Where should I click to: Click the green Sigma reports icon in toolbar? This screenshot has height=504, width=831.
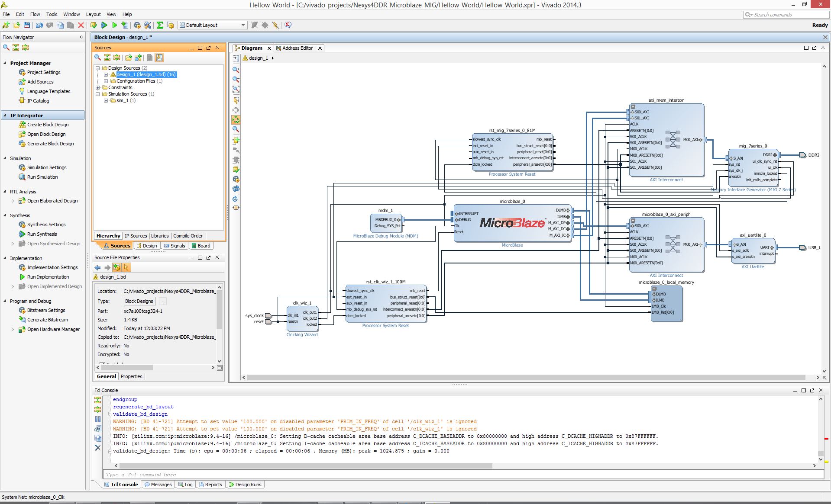click(x=160, y=25)
